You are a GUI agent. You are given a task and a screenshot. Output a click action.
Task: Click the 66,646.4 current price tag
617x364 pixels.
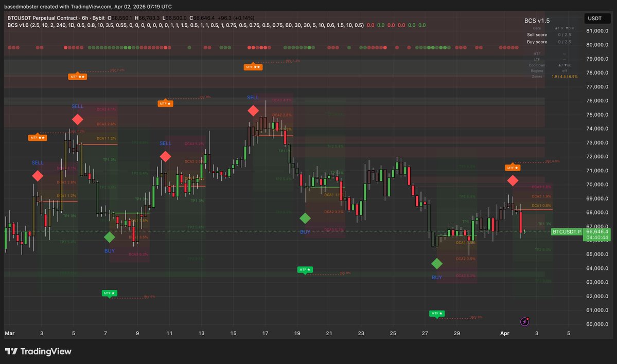click(597, 231)
